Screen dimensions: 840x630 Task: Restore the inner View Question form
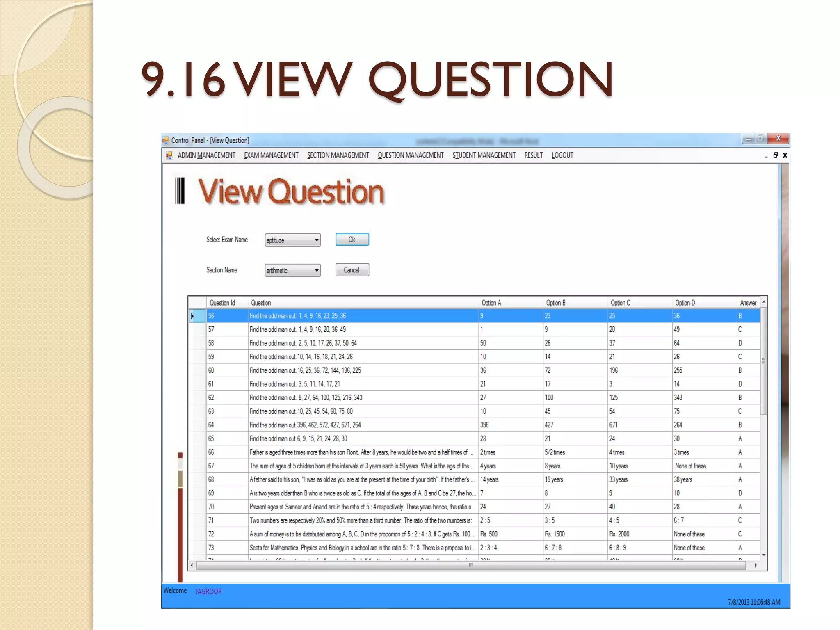click(775, 155)
